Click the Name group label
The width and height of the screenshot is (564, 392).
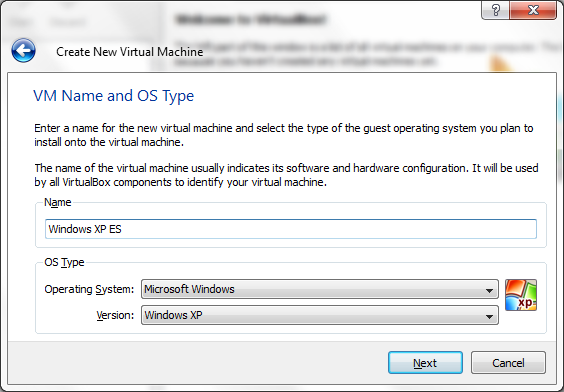tap(58, 202)
